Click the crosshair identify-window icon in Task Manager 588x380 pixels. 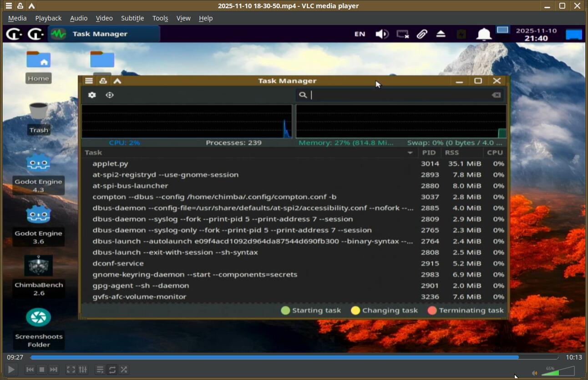(x=110, y=95)
